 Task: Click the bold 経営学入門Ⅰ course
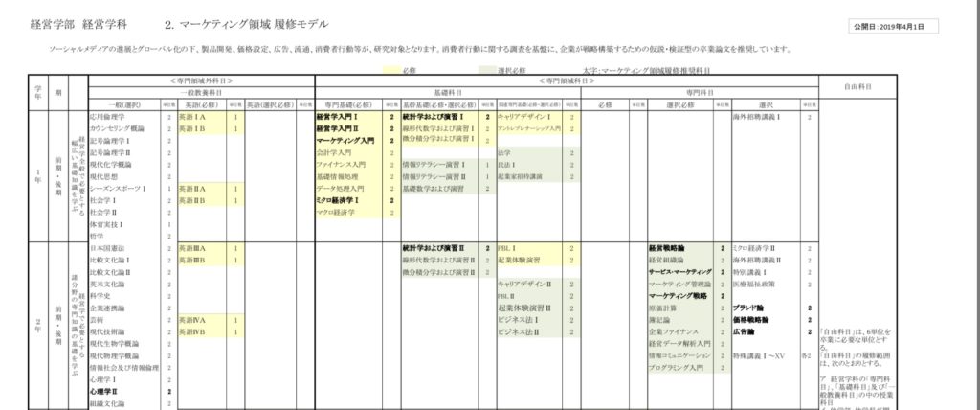coord(337,117)
